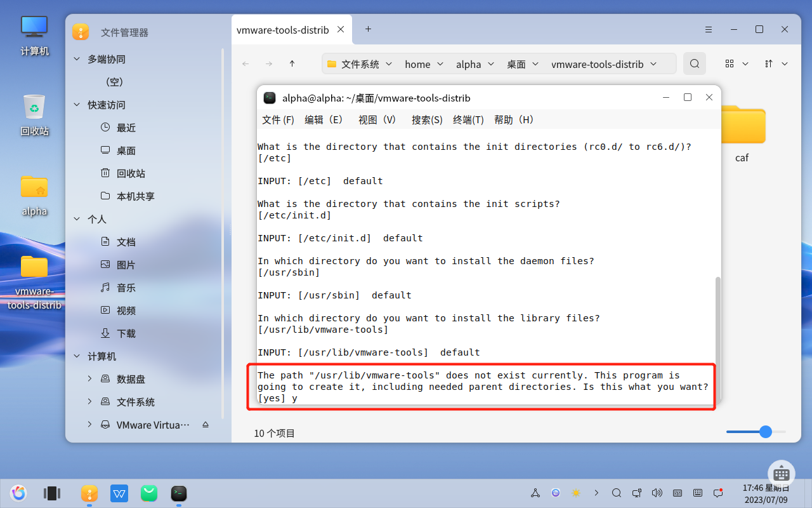Expand hidden tray icons arrow
The image size is (812, 508).
tap(596, 493)
